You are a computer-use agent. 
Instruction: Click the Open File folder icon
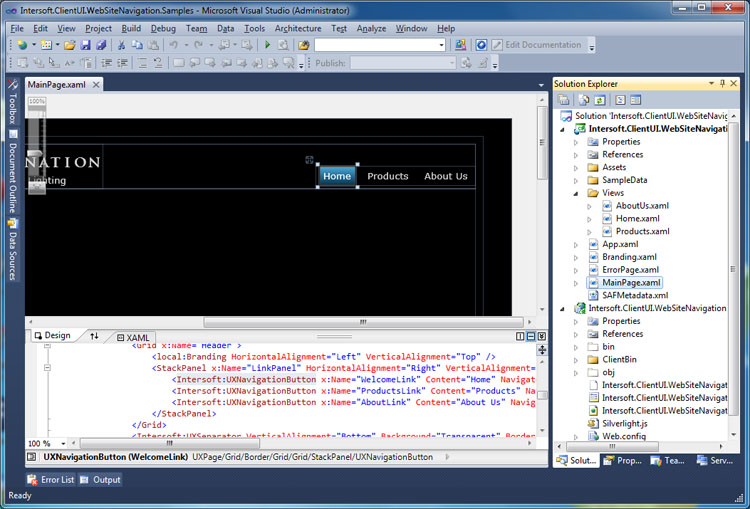coord(70,45)
